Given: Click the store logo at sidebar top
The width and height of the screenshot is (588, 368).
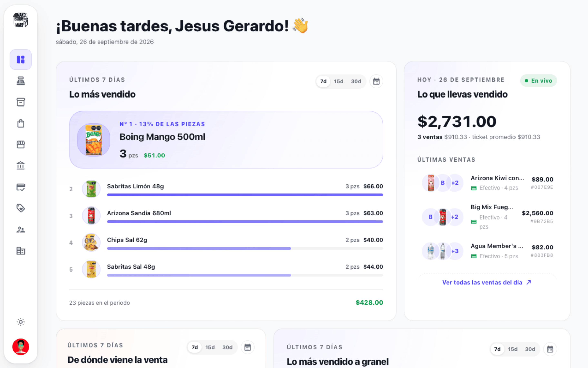Looking at the screenshot, I should [x=21, y=20].
